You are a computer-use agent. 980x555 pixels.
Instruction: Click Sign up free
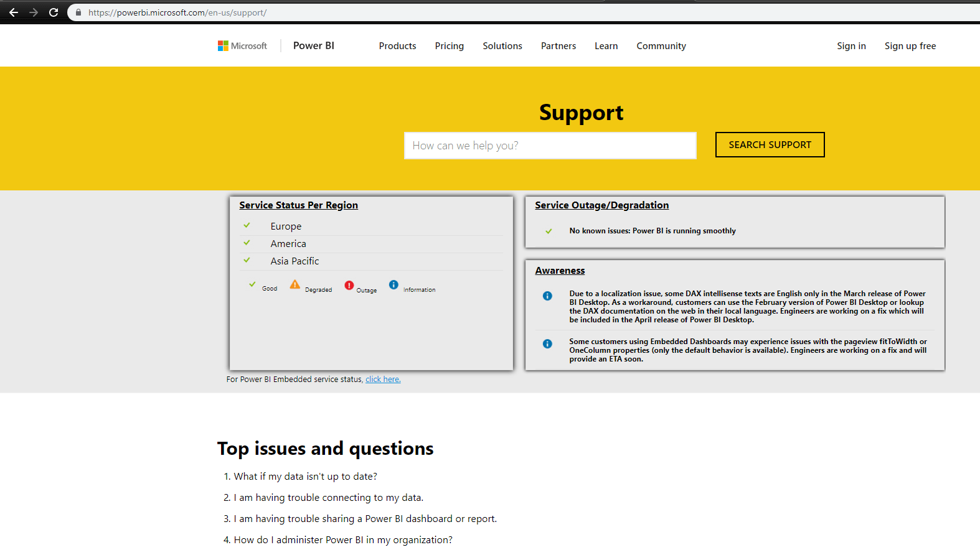tap(910, 46)
